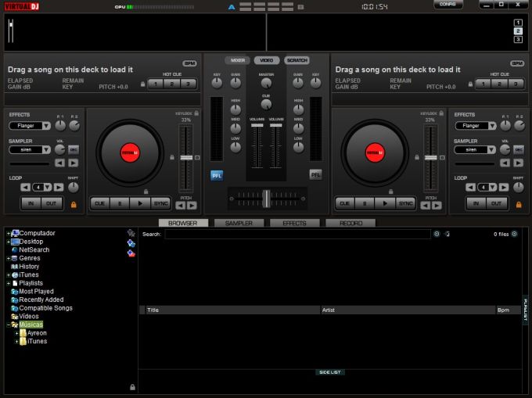The image size is (532, 398).
Task: Expand the Computador tree node
Action: tap(8, 233)
